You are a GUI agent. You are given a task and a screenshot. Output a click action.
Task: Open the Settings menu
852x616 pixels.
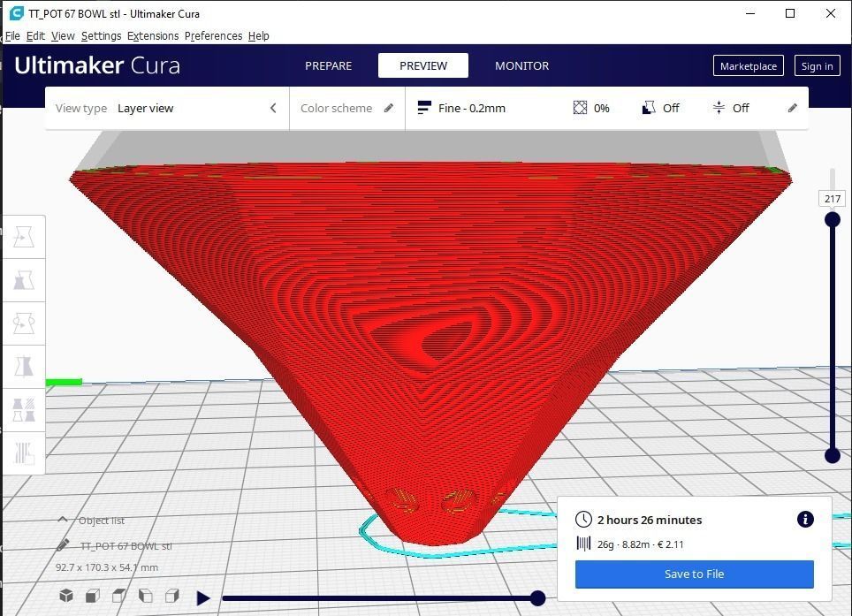coord(101,36)
